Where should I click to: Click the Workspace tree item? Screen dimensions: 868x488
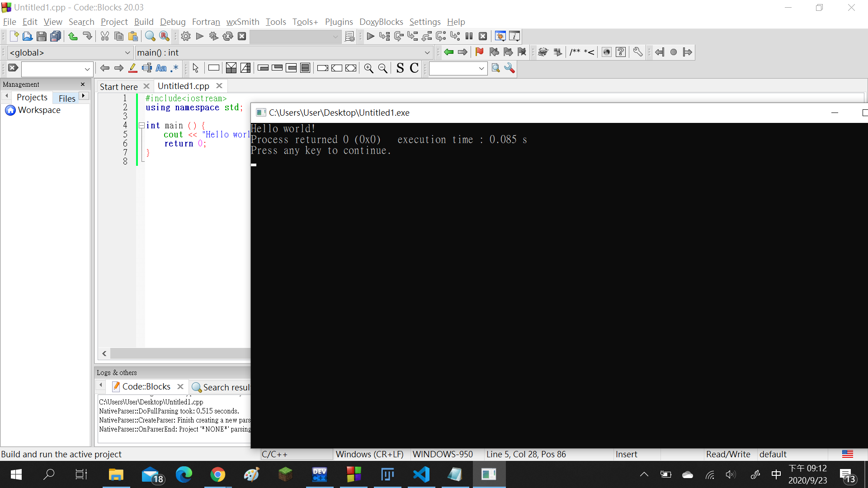click(39, 110)
